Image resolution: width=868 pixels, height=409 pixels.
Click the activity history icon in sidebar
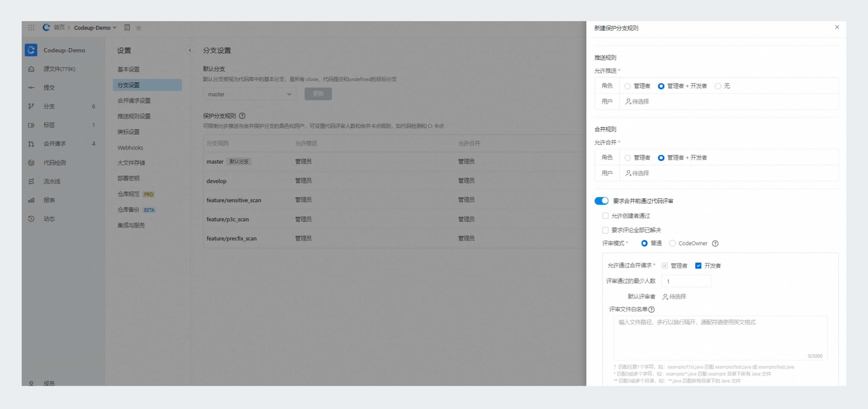[31, 219]
